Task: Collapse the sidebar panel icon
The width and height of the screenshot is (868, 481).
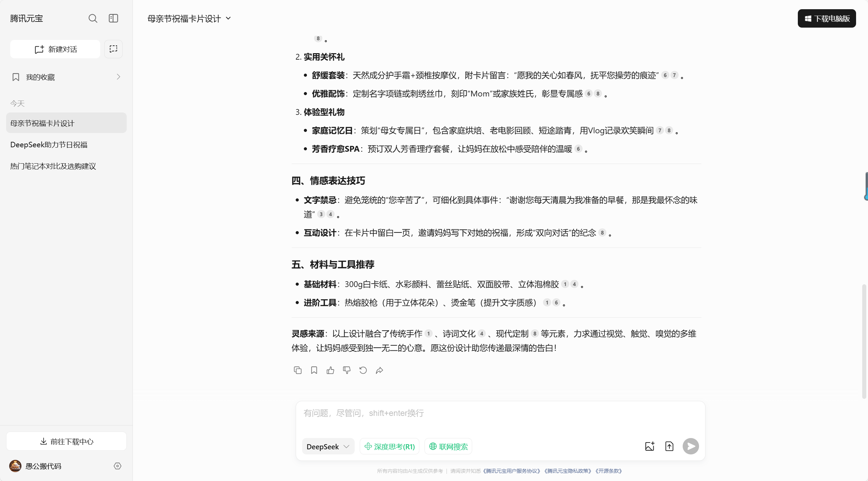Action: click(113, 18)
